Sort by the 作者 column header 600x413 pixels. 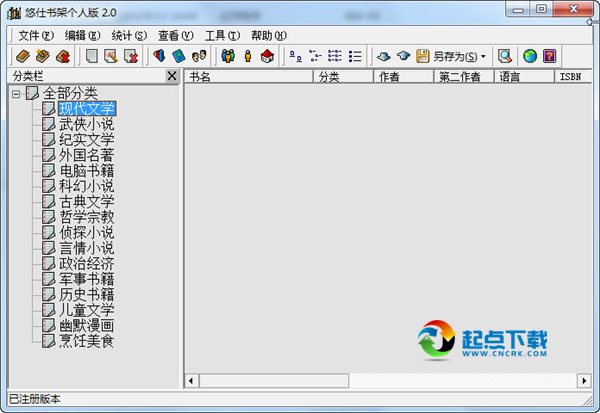403,77
